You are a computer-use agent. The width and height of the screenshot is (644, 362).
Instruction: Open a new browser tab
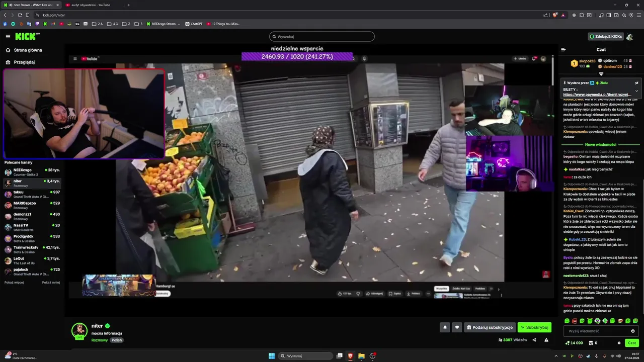[x=129, y=5]
